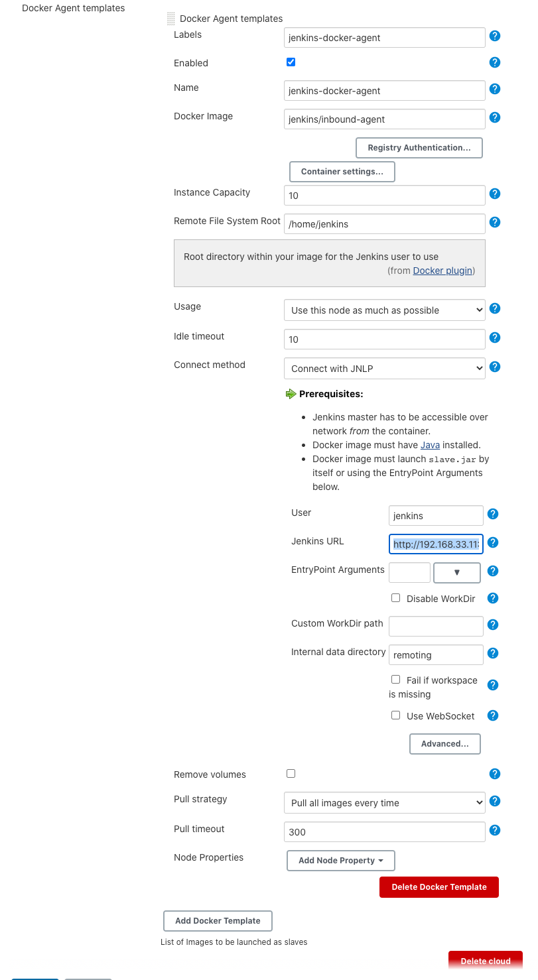Click the drag handle beside Docker Agent templates
The height and width of the screenshot is (980, 538).
pos(170,19)
